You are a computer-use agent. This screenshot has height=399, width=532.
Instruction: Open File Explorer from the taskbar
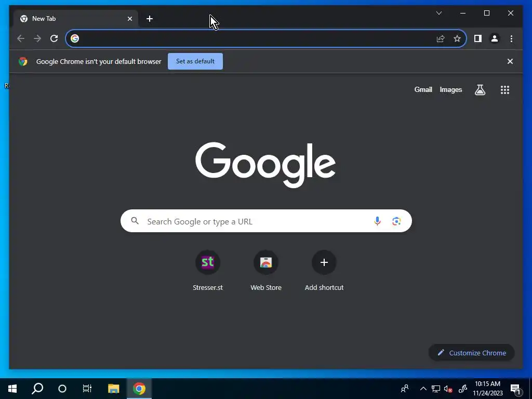point(113,389)
